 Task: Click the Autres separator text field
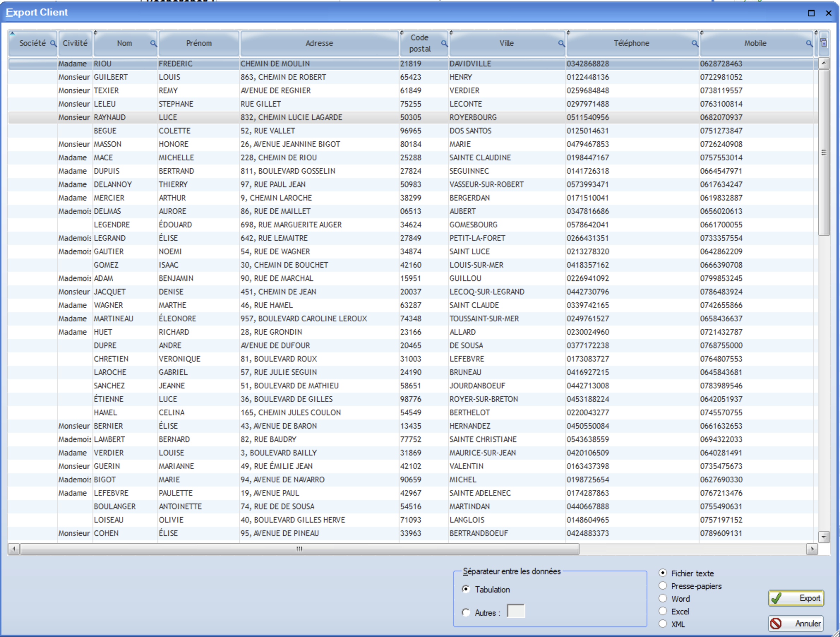(x=516, y=611)
